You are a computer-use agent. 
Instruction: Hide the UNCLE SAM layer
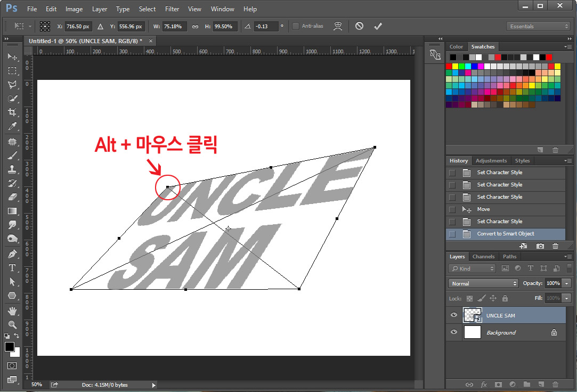453,315
